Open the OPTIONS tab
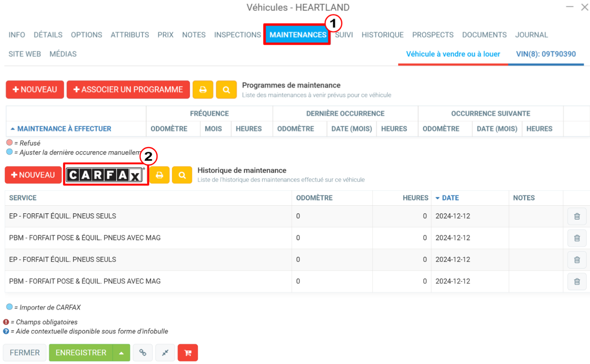This screenshot has height=364, width=590. pos(87,35)
